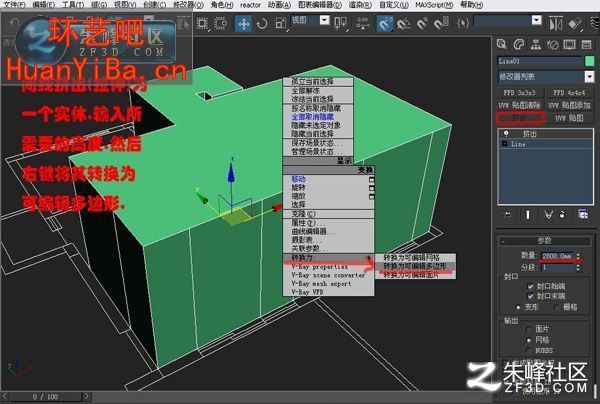Screen dimensions: 600x404
Task: Activate the Select and Rotate tool
Action: click(262, 24)
